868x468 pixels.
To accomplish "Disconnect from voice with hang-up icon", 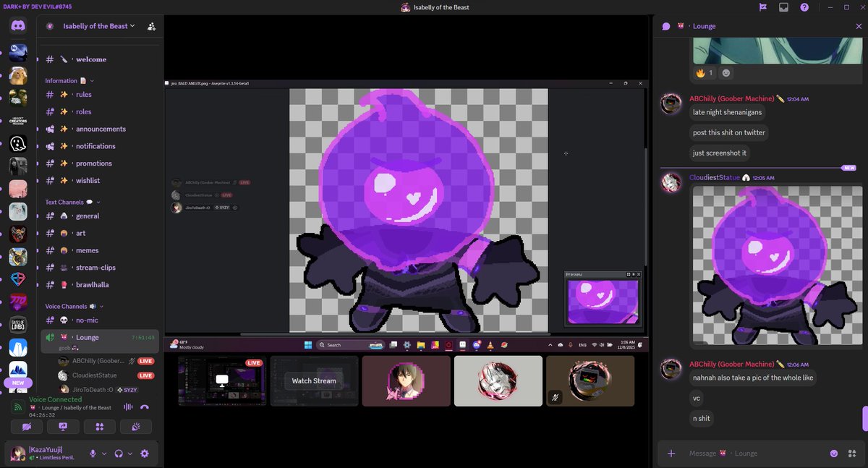I will click(145, 407).
